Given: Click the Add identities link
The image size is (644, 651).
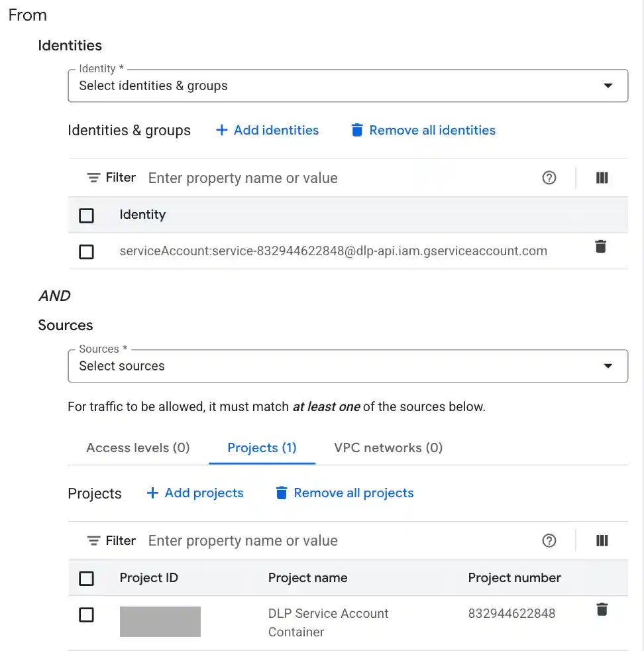Looking at the screenshot, I should (x=267, y=130).
